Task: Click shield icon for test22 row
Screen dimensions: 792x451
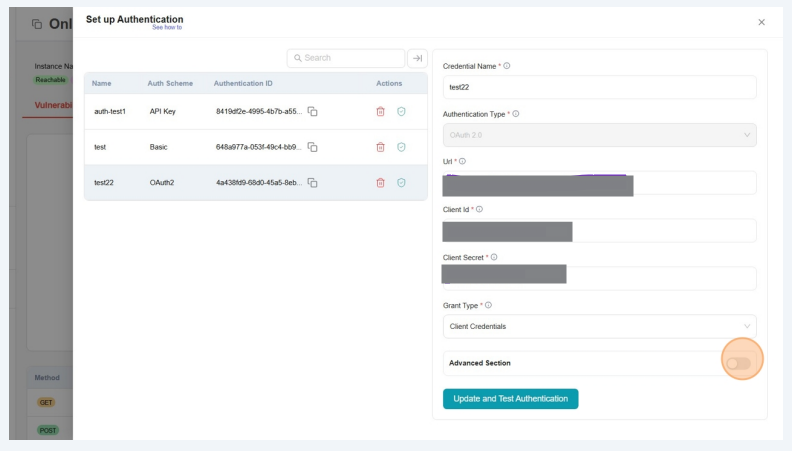Action: [x=401, y=182]
